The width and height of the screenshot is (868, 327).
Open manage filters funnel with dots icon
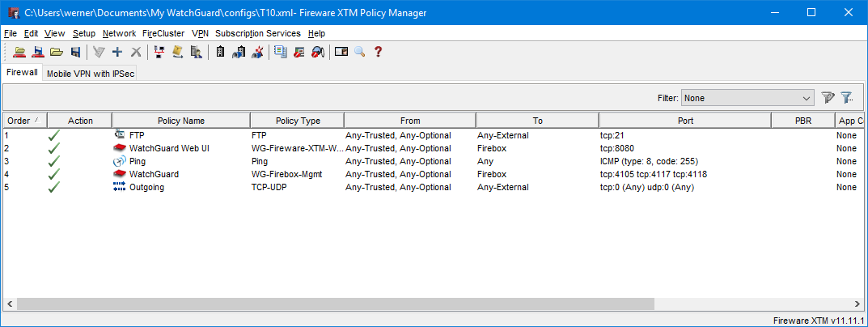pyautogui.click(x=847, y=98)
